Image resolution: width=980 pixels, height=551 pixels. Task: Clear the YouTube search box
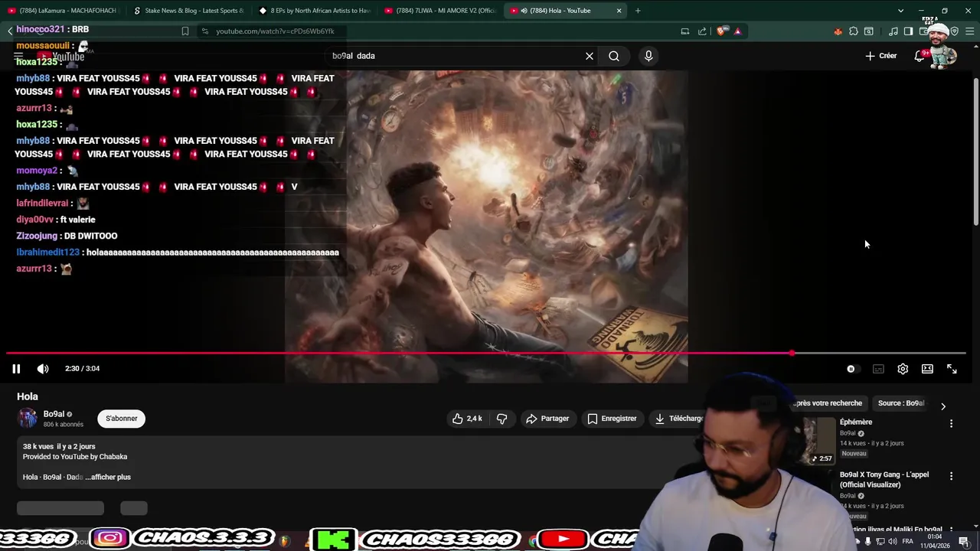pyautogui.click(x=590, y=56)
